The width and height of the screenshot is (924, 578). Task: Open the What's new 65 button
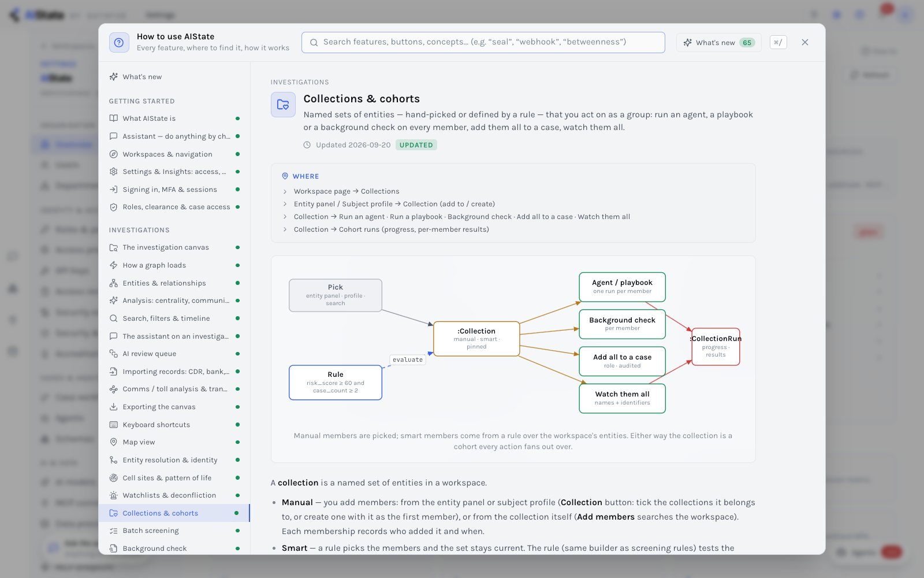click(x=718, y=42)
